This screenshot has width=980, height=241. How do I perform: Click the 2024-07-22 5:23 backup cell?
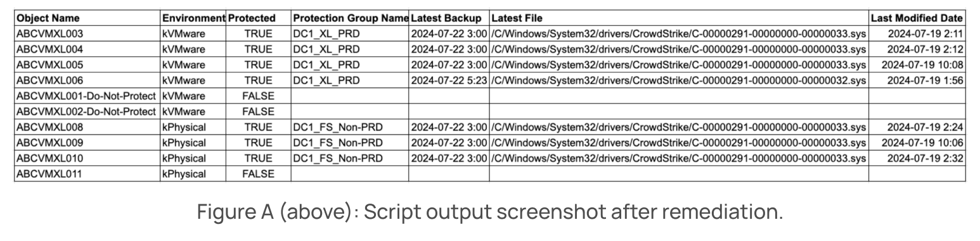(x=449, y=81)
